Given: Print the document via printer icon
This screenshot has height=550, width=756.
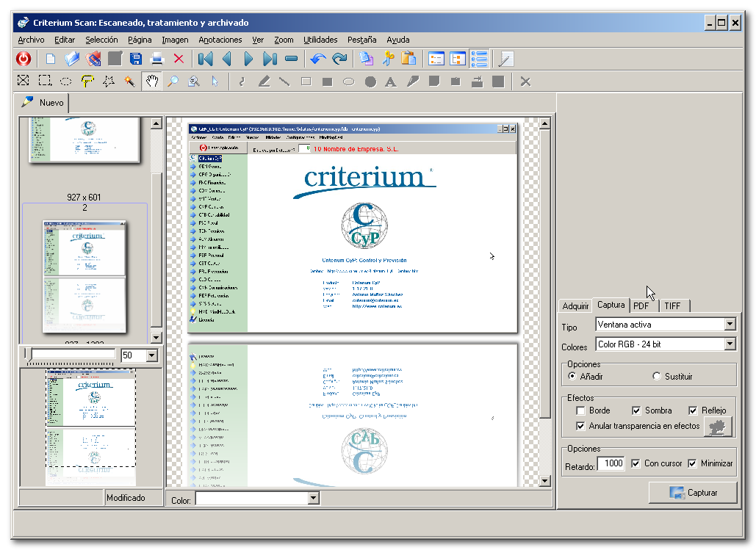Looking at the screenshot, I should tap(156, 59).
